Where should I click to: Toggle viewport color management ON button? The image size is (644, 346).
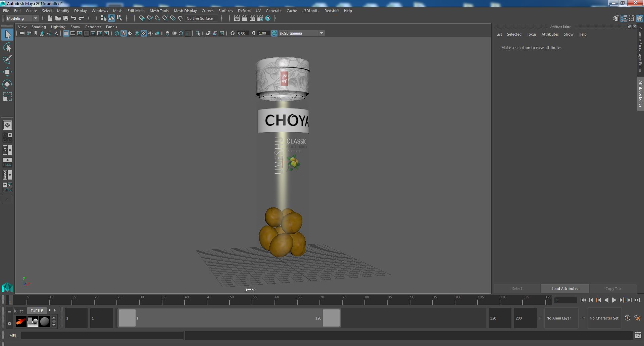tap(274, 33)
